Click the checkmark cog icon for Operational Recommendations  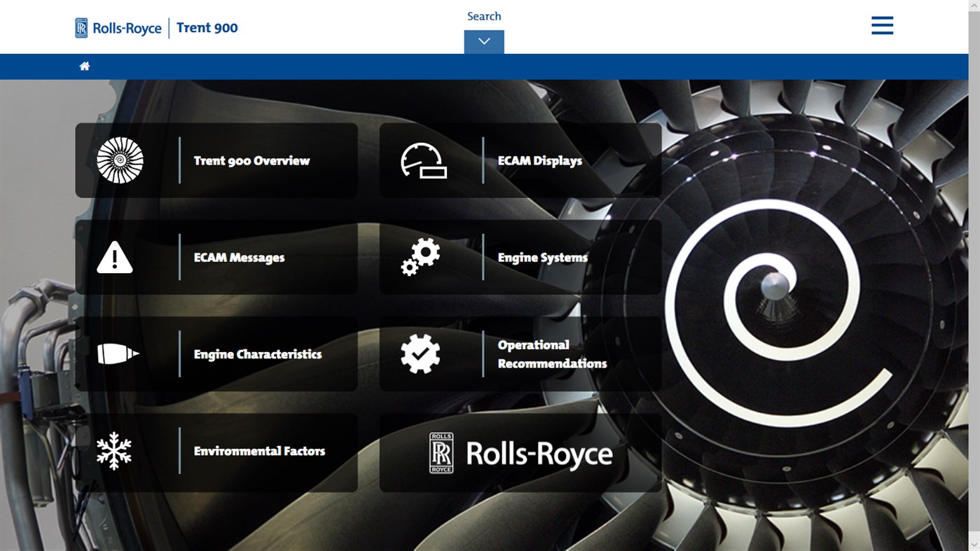point(420,354)
